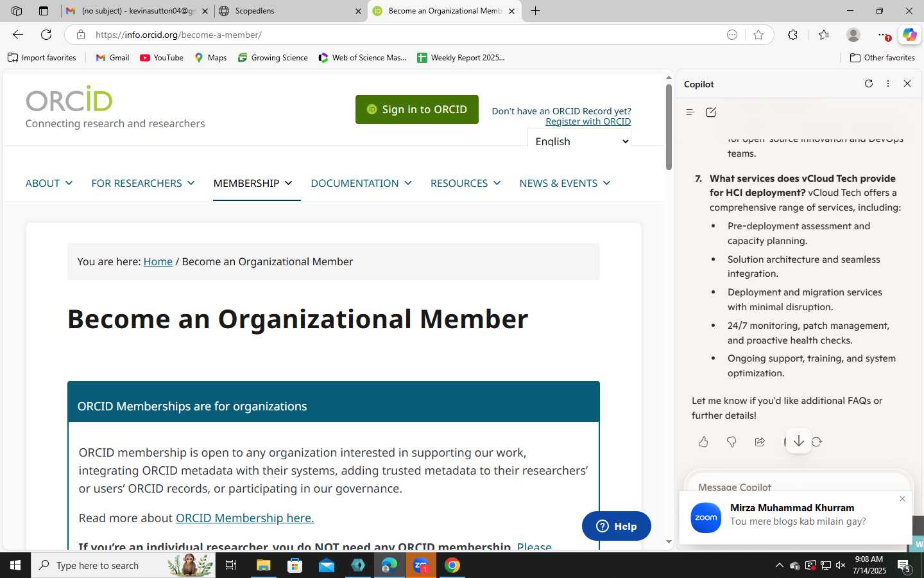Open Gmail bookmark
Screen dimensions: 924x578
(112, 58)
